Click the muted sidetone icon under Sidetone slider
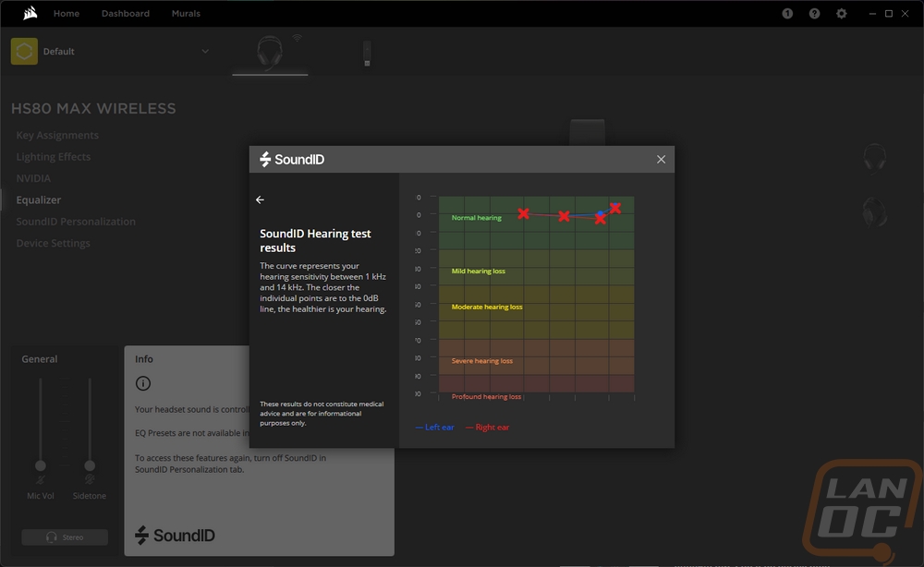The width and height of the screenshot is (924, 567). pos(90,480)
